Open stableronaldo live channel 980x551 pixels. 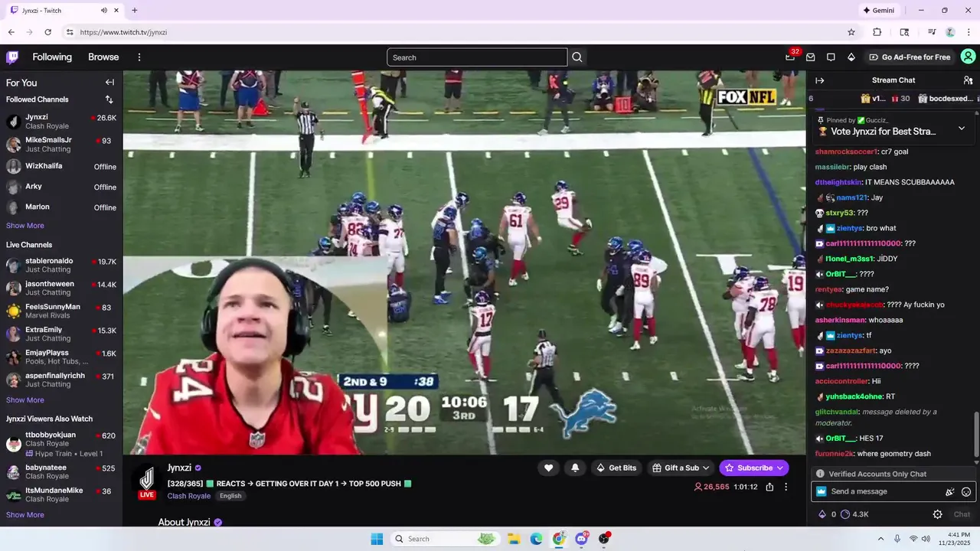(61, 266)
